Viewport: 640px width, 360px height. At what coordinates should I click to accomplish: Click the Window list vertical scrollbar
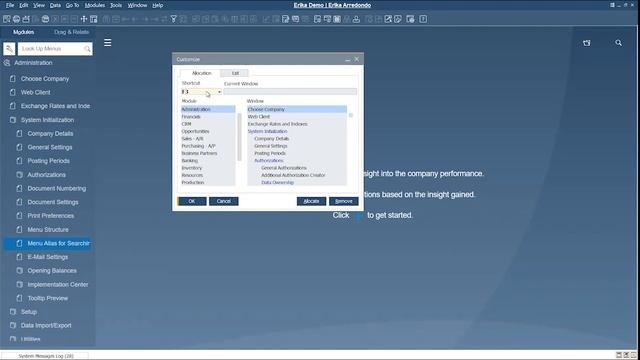[351, 115]
